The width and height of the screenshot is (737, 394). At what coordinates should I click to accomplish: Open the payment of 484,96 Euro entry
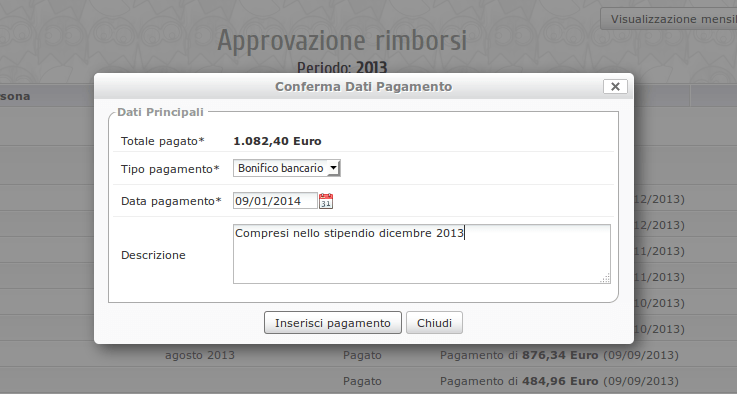pos(559,381)
